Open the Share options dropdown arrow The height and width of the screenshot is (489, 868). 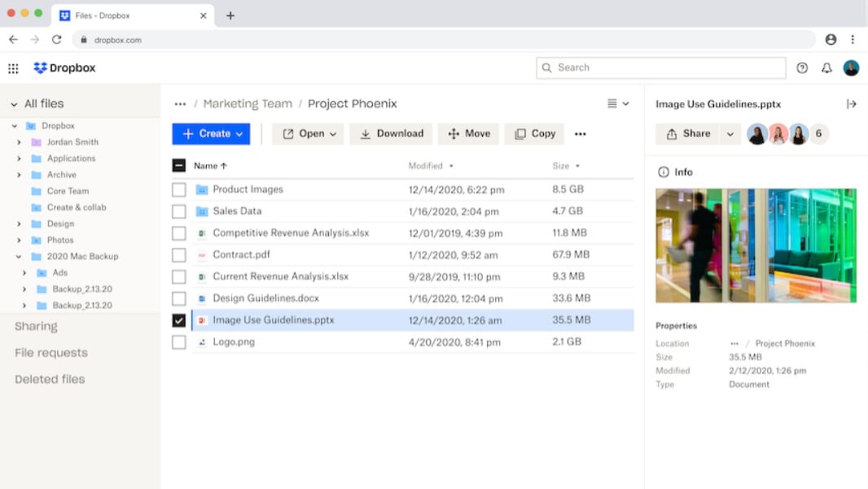(730, 134)
